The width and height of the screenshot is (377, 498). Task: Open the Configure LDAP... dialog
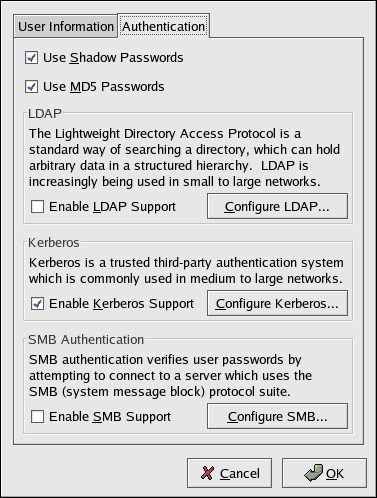point(277,206)
